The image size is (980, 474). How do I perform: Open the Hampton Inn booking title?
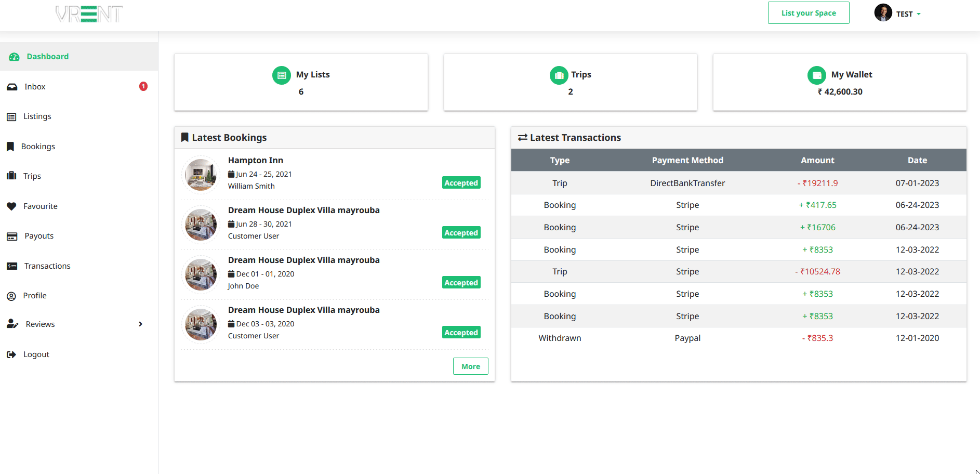click(x=255, y=161)
